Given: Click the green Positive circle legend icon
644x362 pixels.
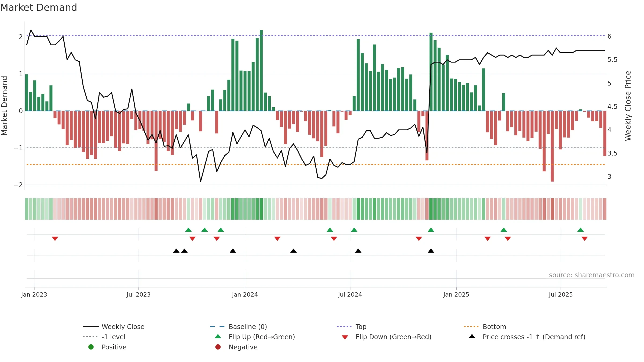Looking at the screenshot, I should point(91,347).
